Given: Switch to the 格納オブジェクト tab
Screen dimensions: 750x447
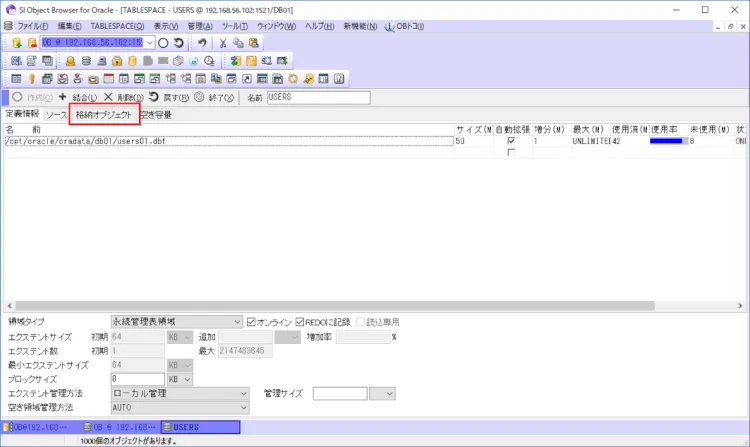Looking at the screenshot, I should pyautogui.click(x=104, y=115).
